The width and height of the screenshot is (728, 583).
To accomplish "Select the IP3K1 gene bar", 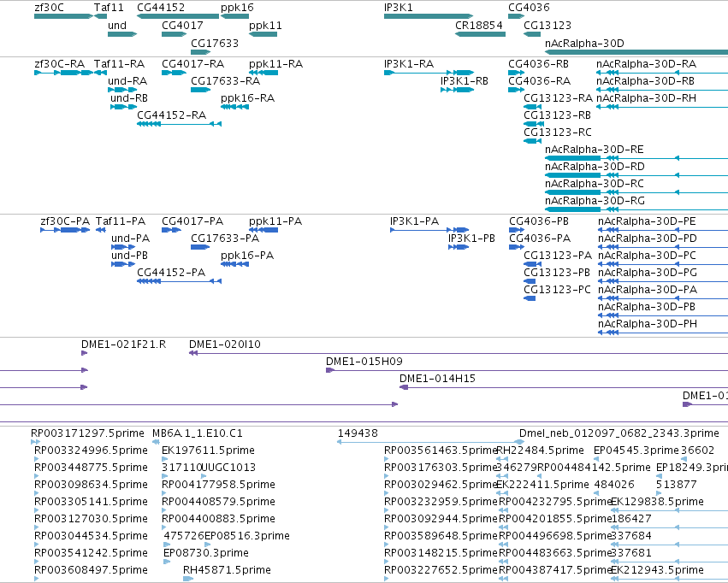I will coord(429,16).
